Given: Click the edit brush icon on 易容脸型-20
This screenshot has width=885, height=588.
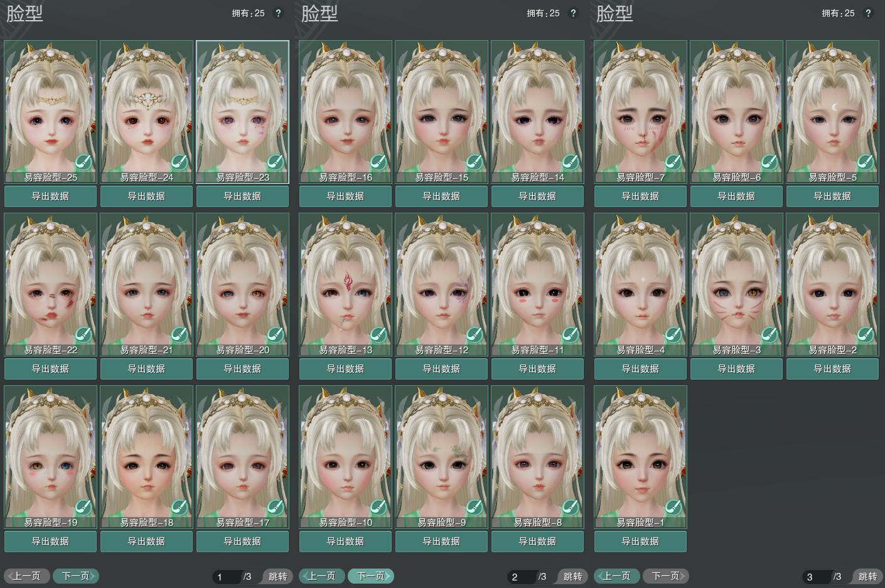Looking at the screenshot, I should pyautogui.click(x=276, y=335).
